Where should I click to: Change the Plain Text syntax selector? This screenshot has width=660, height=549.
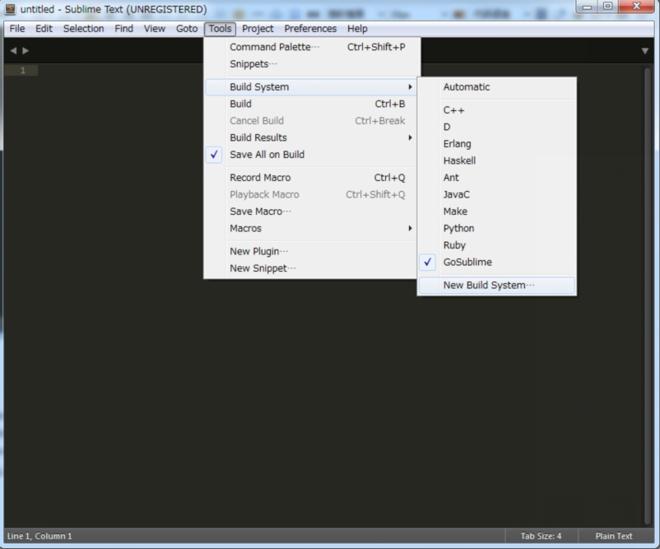614,536
